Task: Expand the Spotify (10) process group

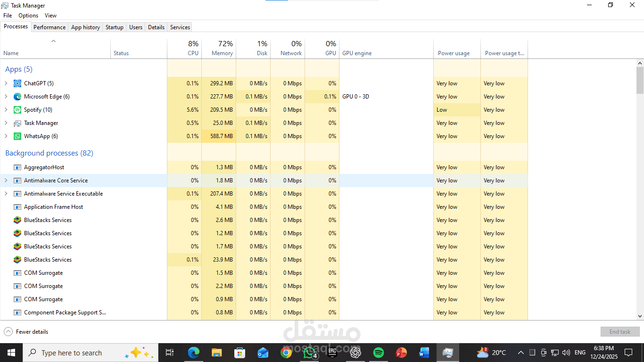Action: tap(6, 110)
